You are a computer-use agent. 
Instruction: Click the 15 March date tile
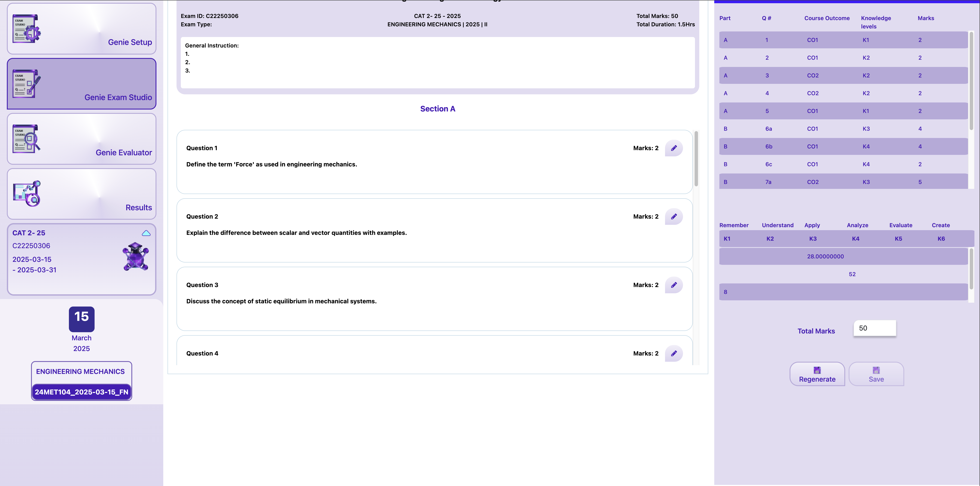point(81,319)
